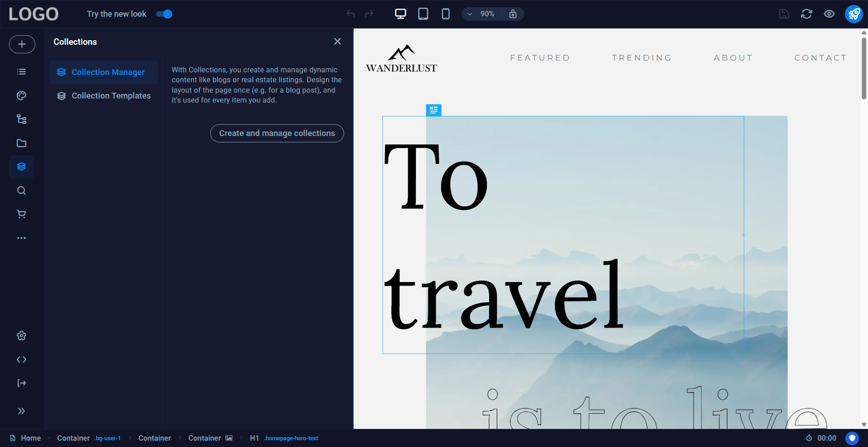
Task: Select the Collections stack icon in sidebar
Action: coord(21,167)
